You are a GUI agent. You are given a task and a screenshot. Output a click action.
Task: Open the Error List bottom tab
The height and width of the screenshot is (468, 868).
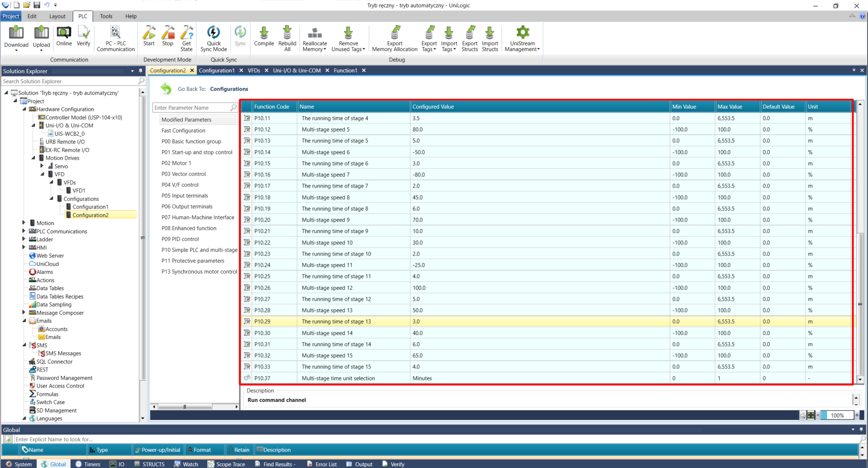click(322, 464)
